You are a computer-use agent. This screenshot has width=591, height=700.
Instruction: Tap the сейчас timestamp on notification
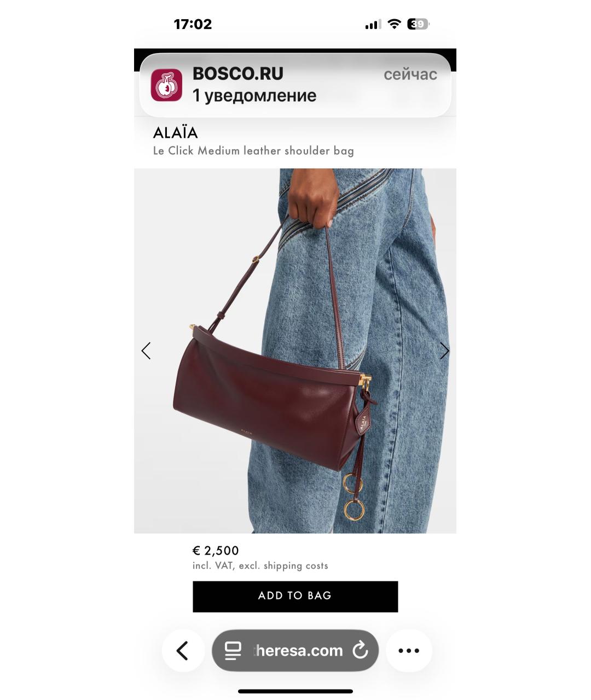(410, 74)
